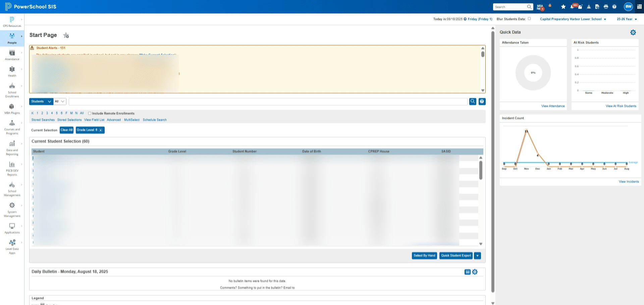Open notifications bell with 99+ badge
The width and height of the screenshot is (644, 305).
click(x=573, y=6)
